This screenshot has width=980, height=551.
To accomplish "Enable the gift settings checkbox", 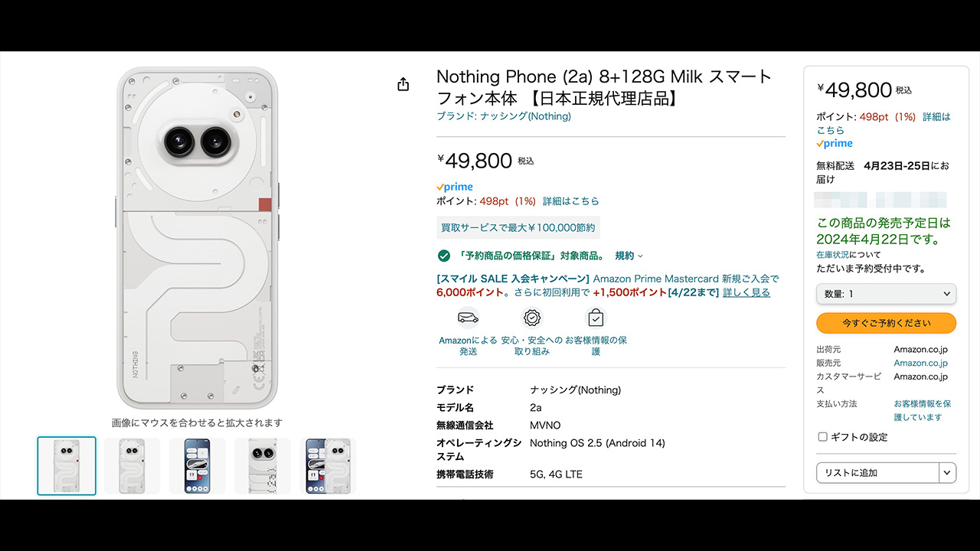I will click(822, 437).
